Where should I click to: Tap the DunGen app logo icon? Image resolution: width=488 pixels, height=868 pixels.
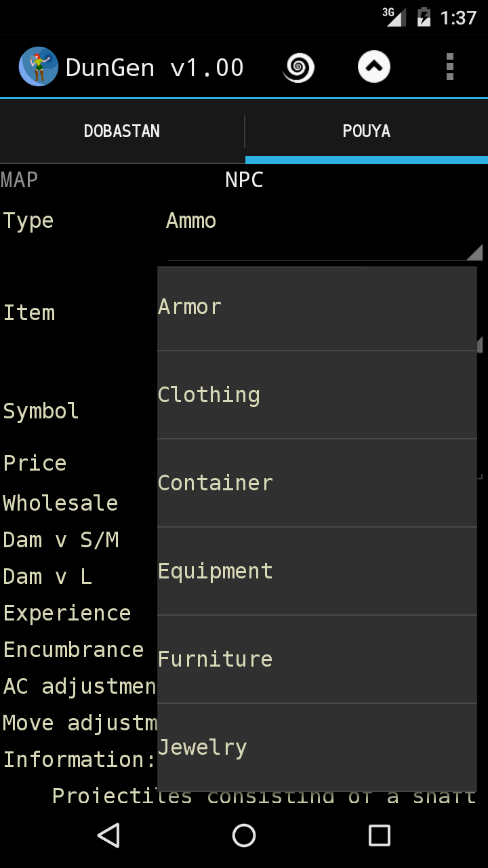click(x=39, y=66)
